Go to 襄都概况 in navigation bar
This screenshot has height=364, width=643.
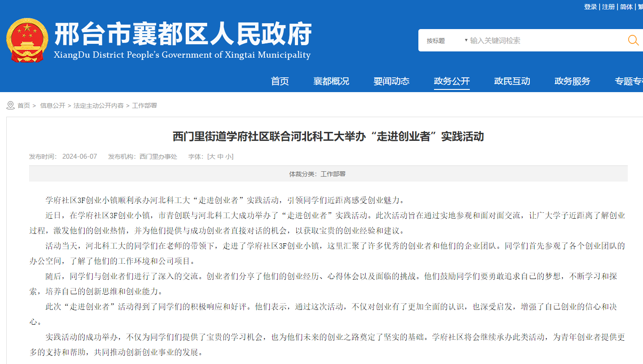[x=331, y=81]
